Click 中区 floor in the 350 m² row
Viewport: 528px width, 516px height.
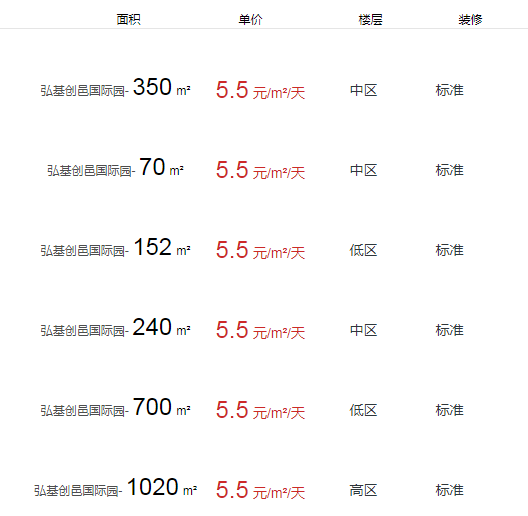[363, 90]
